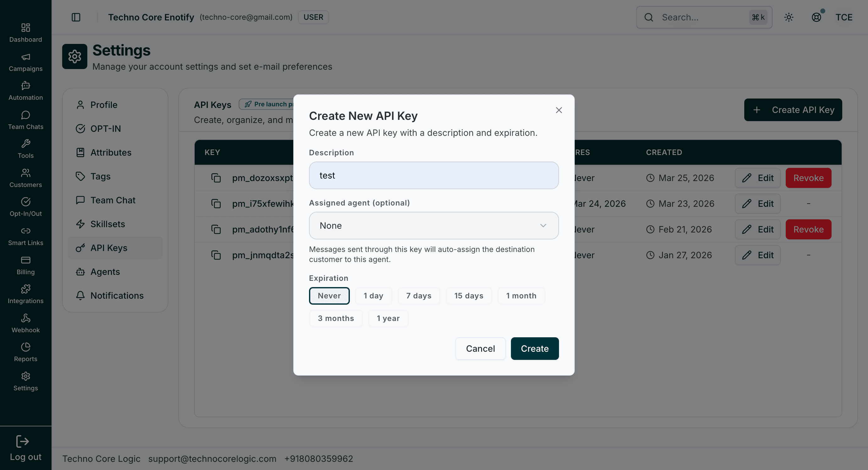Open the TCE account avatar
Image resolution: width=868 pixels, height=470 pixels.
[x=844, y=17]
